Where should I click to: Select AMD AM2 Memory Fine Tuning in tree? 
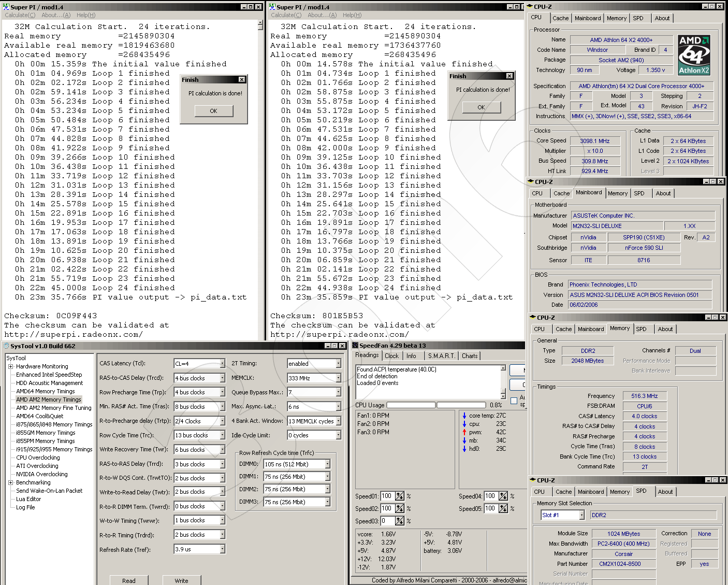tap(53, 408)
